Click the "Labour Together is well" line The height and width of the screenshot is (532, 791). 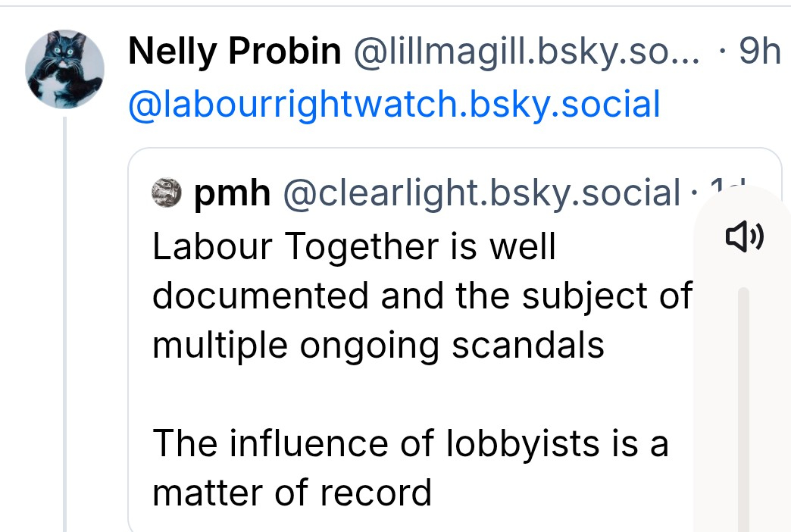[x=354, y=246]
